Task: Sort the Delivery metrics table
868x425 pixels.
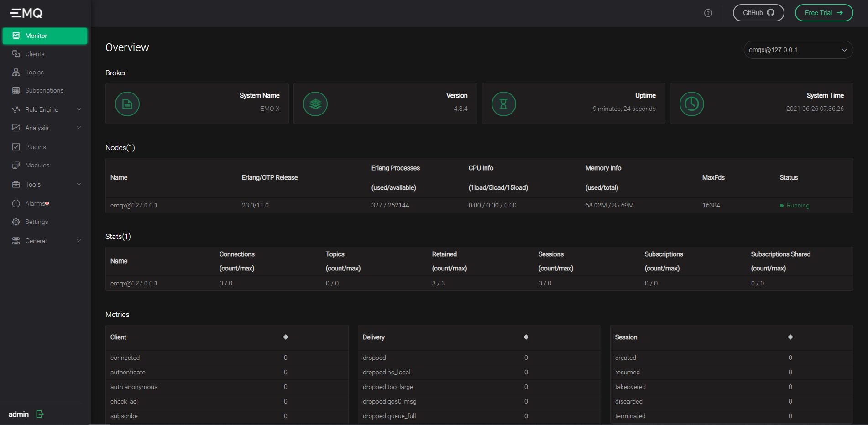Action: pyautogui.click(x=526, y=337)
